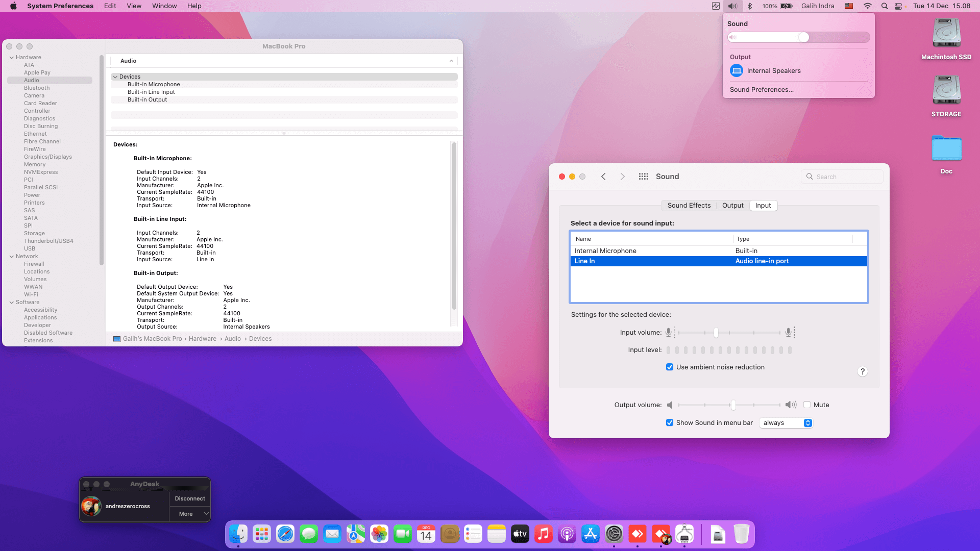Open the View menu
The height and width of the screenshot is (551, 980).
(x=134, y=6)
